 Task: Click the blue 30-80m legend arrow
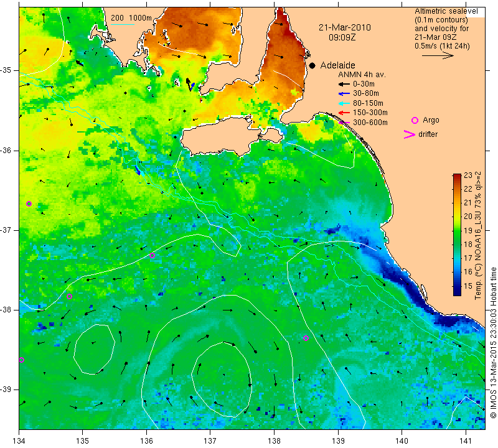344,94
